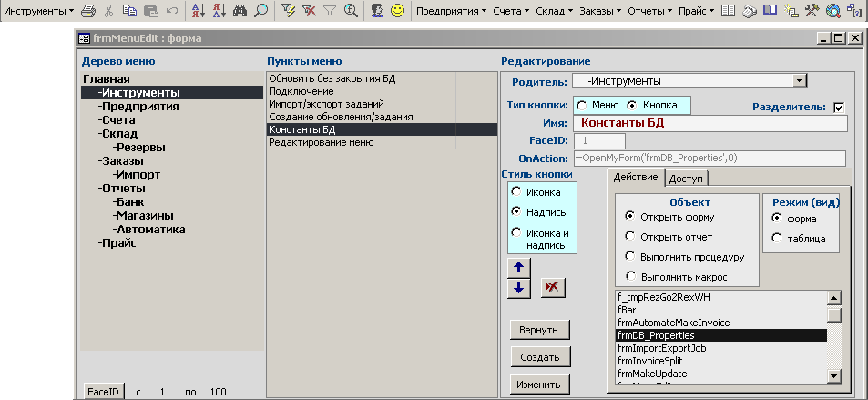Move menu item up with blue arrow
The image size is (868, 400).
click(x=518, y=268)
